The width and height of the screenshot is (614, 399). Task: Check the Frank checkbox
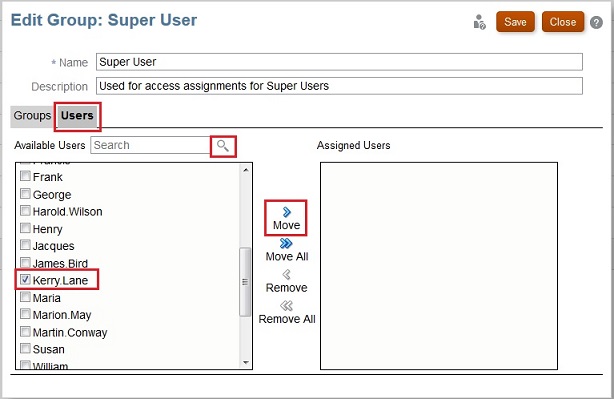pyautogui.click(x=25, y=176)
